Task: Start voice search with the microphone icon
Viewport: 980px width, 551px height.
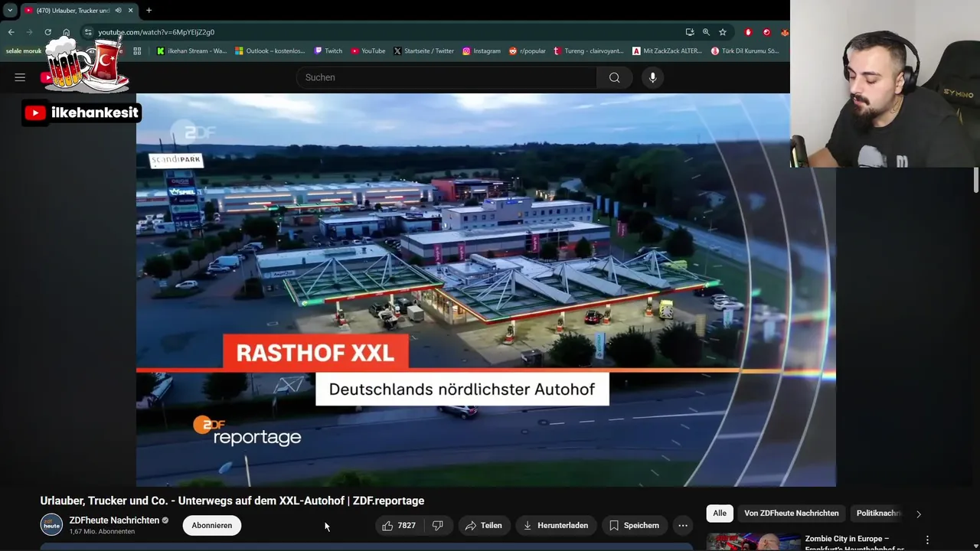Action: pos(652,77)
